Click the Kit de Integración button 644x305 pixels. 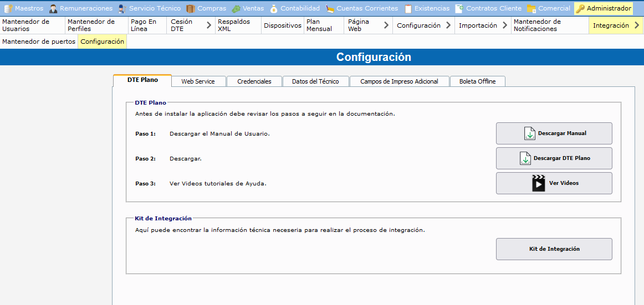point(554,249)
